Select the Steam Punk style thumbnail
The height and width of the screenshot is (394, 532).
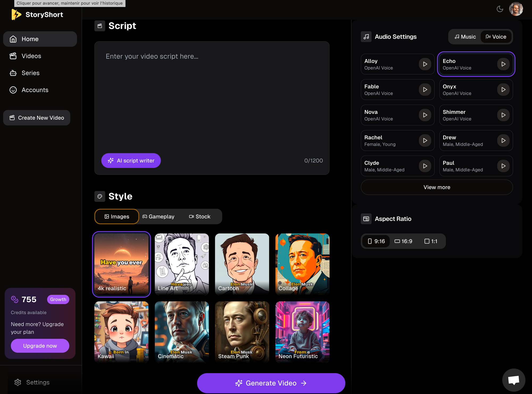[x=242, y=332]
